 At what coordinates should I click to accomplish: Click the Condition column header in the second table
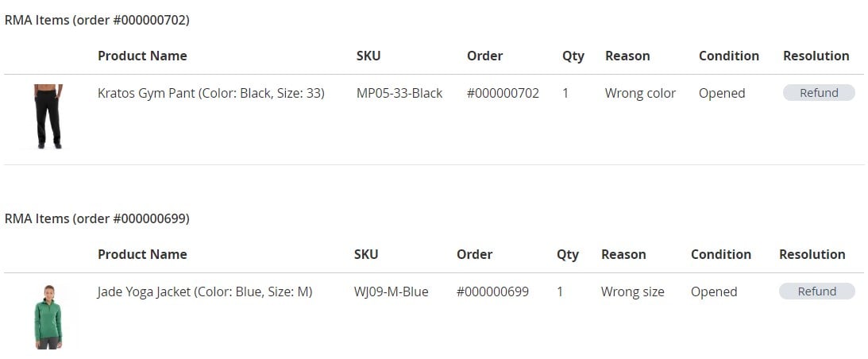(x=721, y=254)
